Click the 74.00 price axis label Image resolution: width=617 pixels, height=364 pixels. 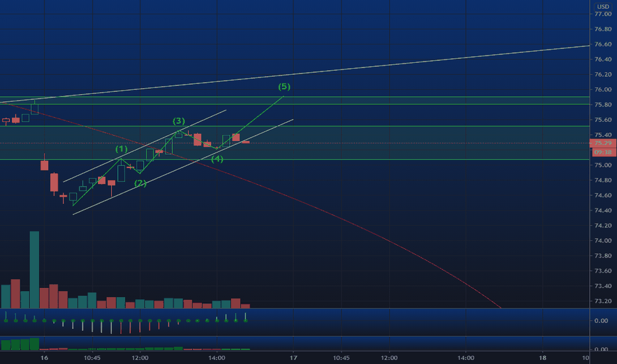click(x=603, y=240)
